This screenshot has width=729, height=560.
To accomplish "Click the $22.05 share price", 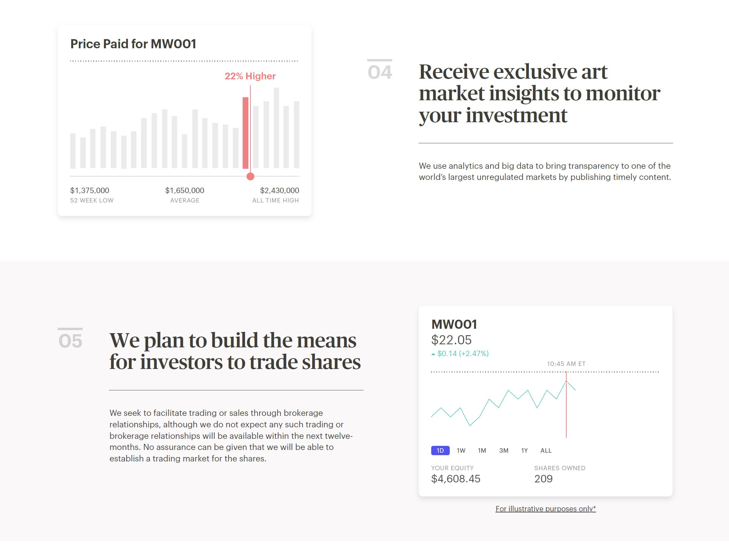I will (x=451, y=340).
